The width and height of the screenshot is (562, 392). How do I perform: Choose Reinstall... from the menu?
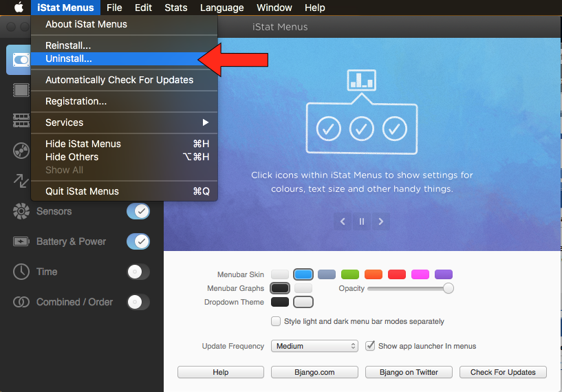click(125, 45)
